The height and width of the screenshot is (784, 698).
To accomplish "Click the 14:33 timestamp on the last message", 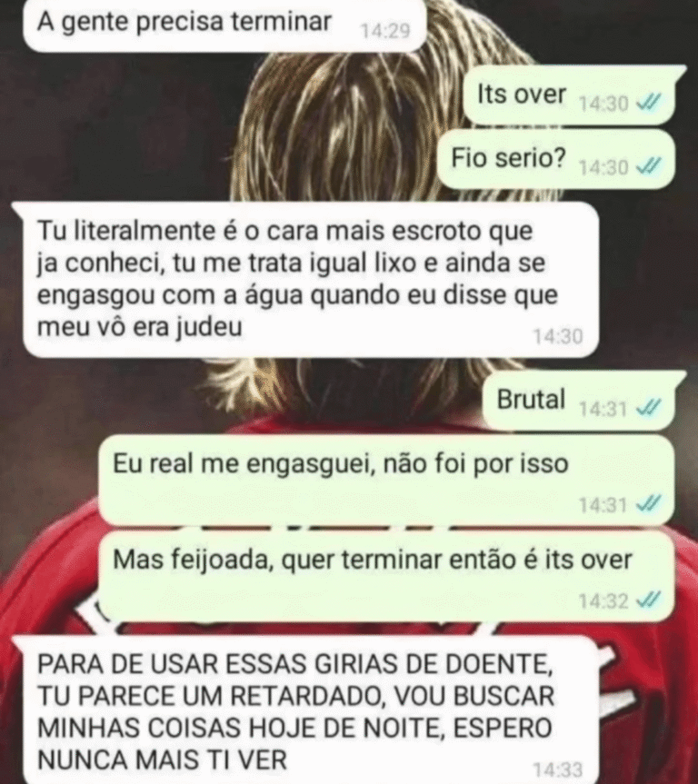I will [x=558, y=770].
